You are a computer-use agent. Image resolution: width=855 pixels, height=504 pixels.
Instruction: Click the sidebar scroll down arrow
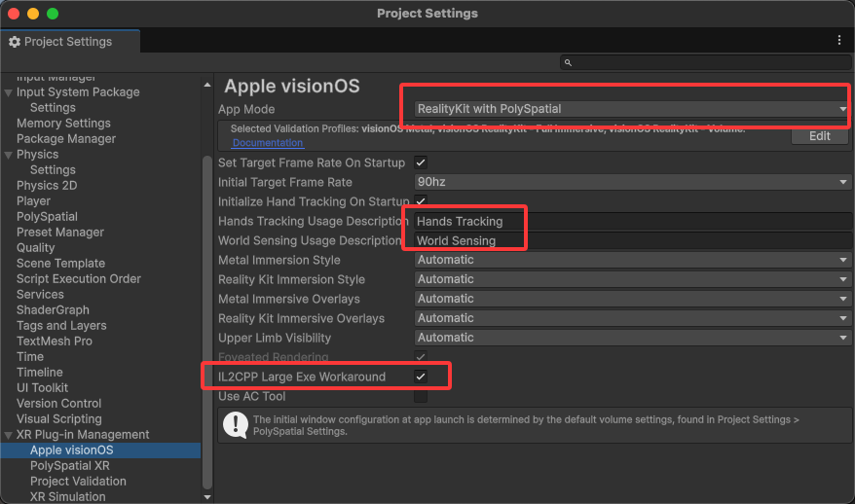(x=207, y=497)
